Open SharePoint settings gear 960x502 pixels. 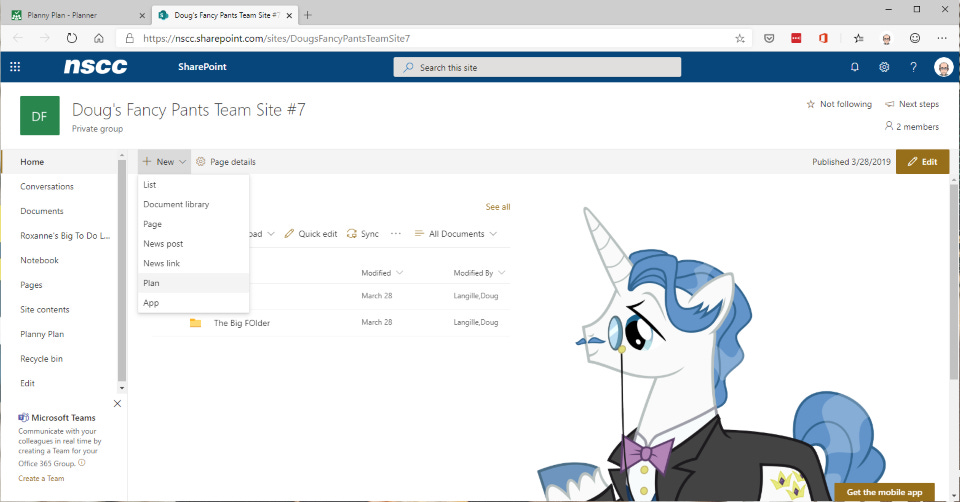pyautogui.click(x=884, y=67)
